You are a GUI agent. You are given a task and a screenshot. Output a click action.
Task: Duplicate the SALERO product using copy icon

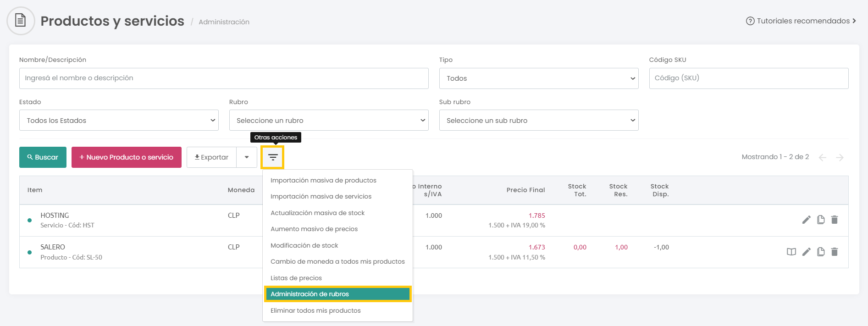coord(821,252)
